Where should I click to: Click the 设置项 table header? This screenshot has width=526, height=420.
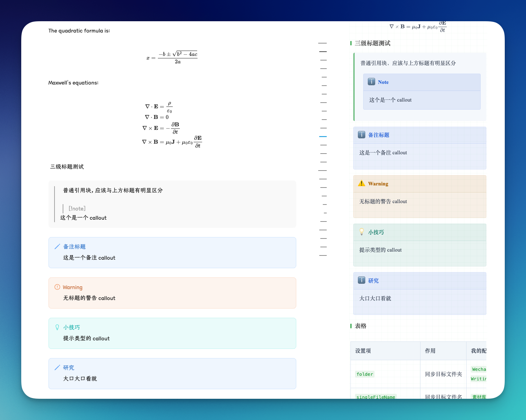click(x=363, y=351)
